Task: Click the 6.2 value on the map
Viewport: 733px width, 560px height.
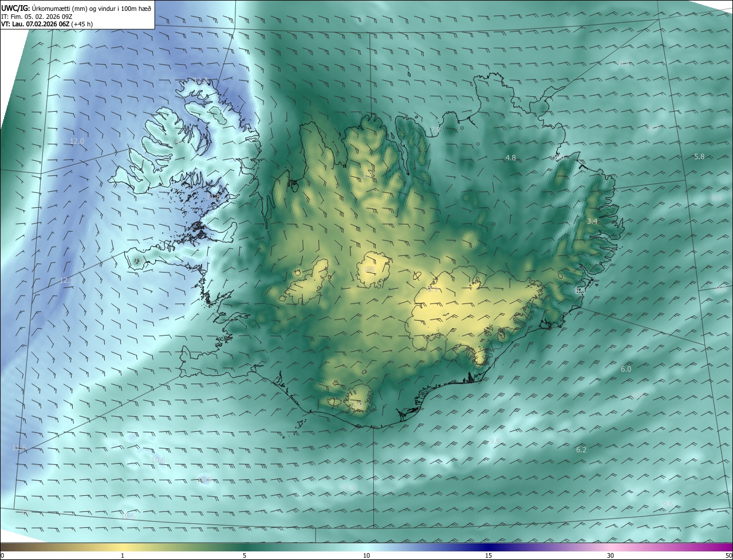Action: (x=581, y=450)
